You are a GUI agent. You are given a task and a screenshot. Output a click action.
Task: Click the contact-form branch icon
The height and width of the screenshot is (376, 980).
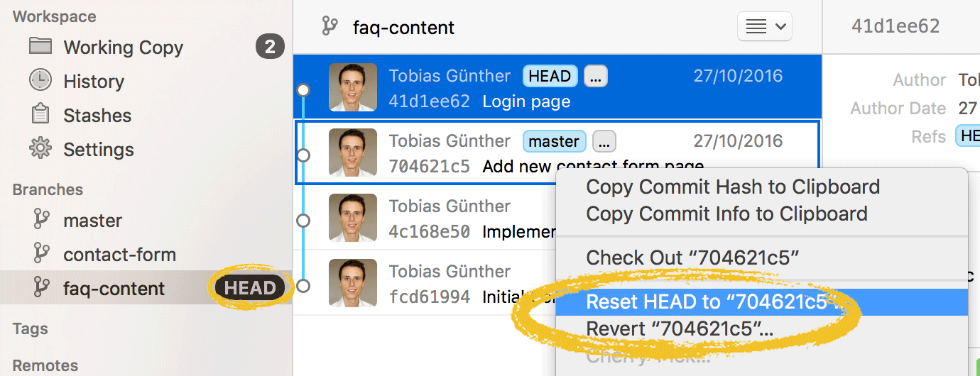(x=42, y=254)
